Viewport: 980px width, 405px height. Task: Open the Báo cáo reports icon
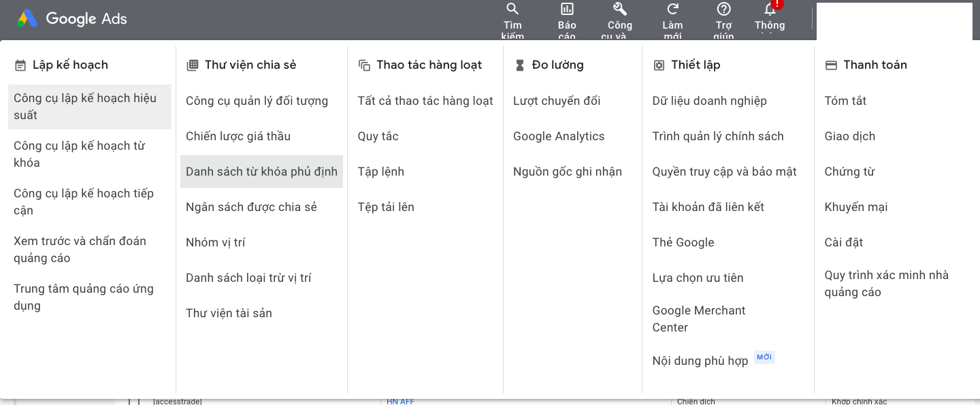567,9
